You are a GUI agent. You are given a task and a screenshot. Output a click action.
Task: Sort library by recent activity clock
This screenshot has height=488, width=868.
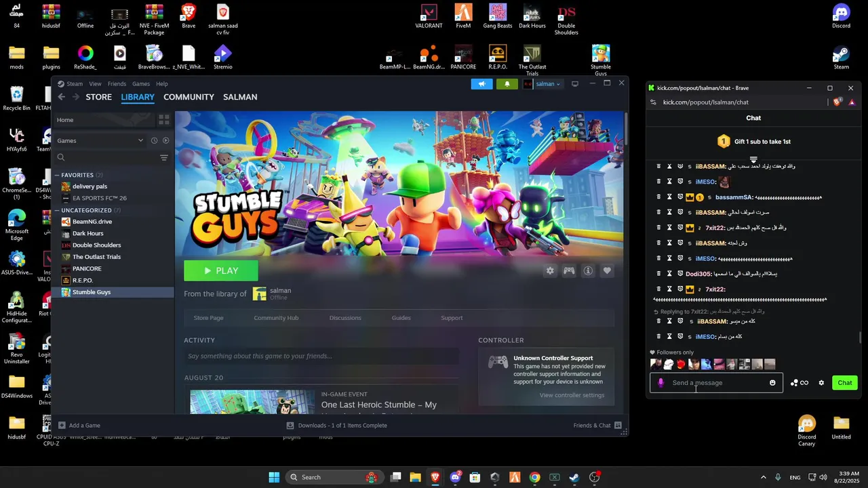[154, 140]
